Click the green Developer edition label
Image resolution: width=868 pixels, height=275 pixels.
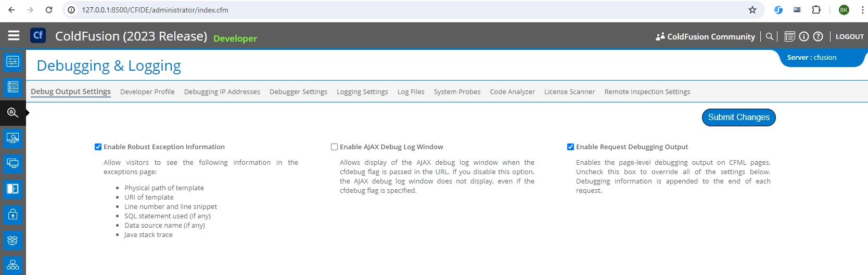235,38
